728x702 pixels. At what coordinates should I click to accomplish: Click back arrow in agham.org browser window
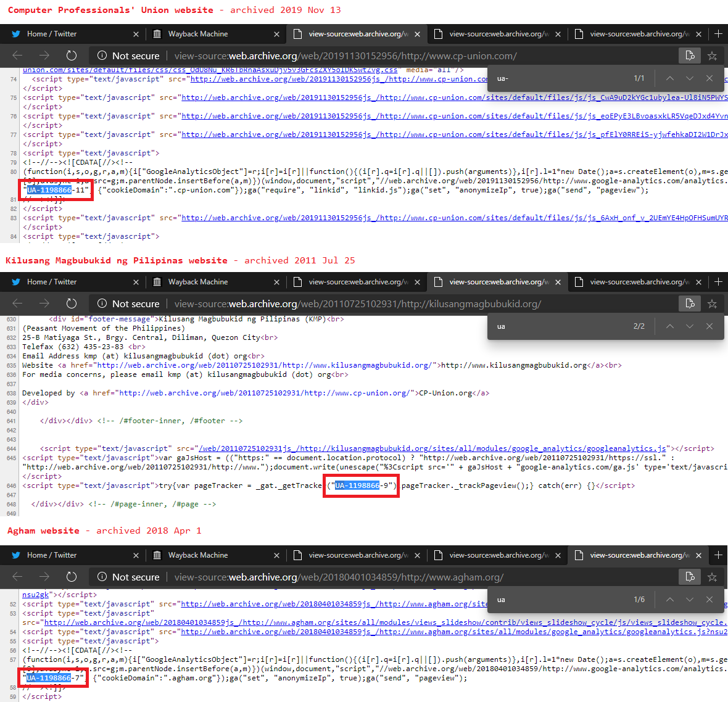(18, 577)
